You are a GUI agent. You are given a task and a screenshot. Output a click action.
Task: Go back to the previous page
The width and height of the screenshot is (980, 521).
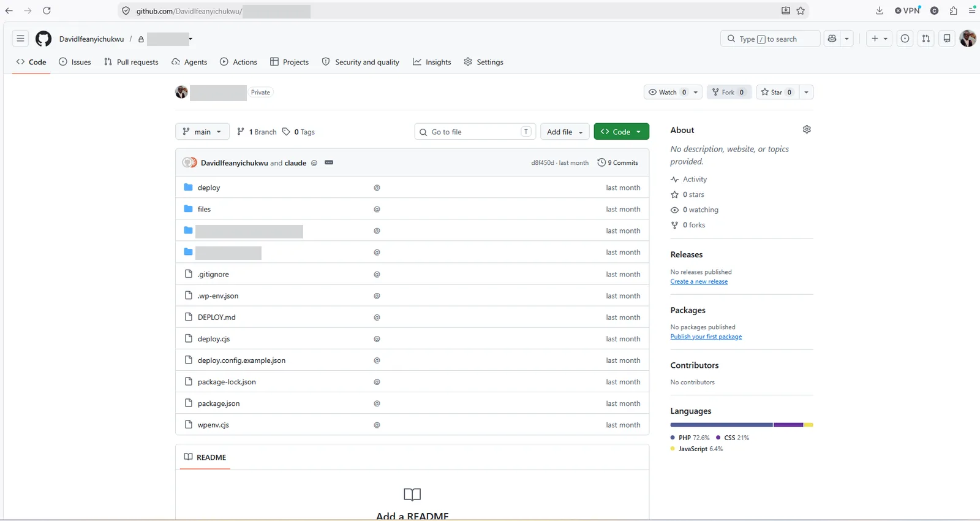[9, 10]
